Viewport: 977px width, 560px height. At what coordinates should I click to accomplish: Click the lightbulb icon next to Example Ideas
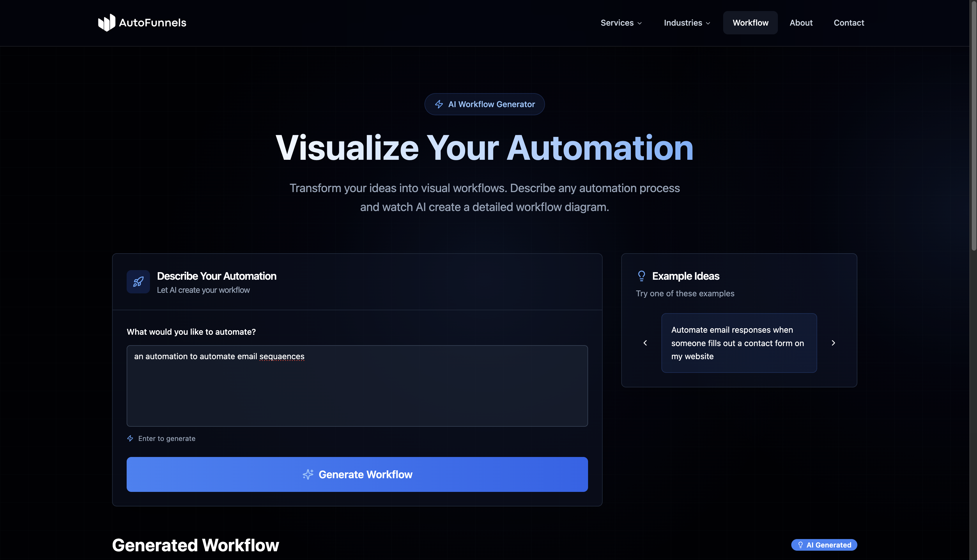click(641, 276)
